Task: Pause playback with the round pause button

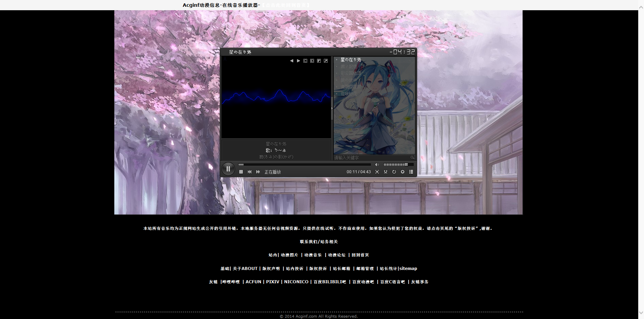Action: click(x=228, y=169)
